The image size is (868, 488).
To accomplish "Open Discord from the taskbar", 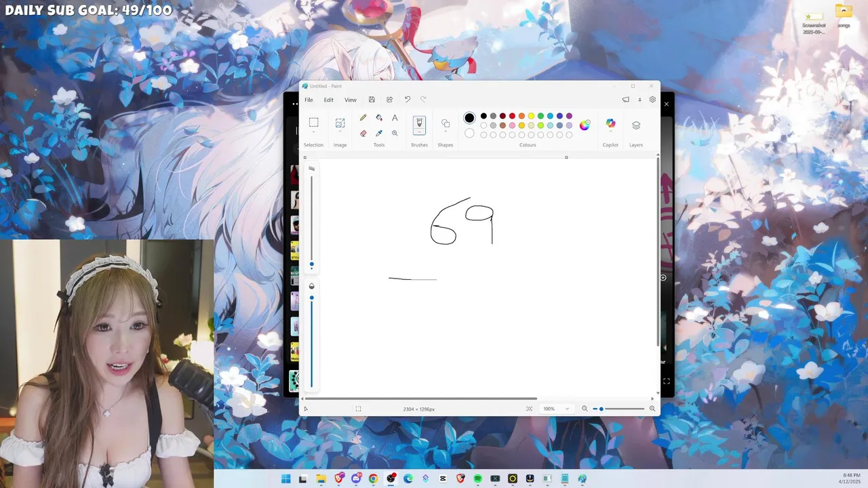I will 356,479.
